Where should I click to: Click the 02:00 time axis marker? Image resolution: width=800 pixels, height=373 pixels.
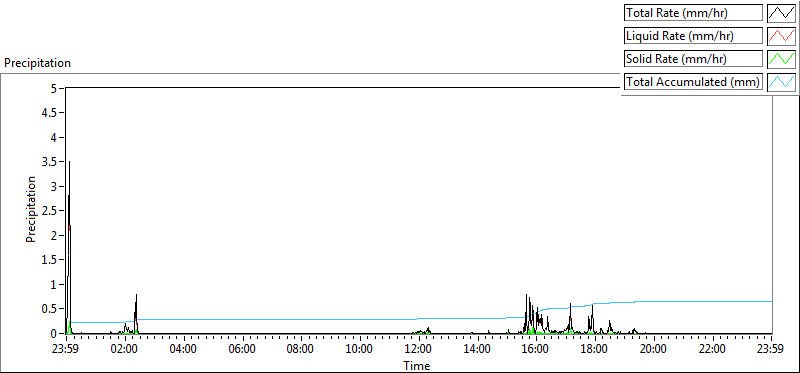125,350
